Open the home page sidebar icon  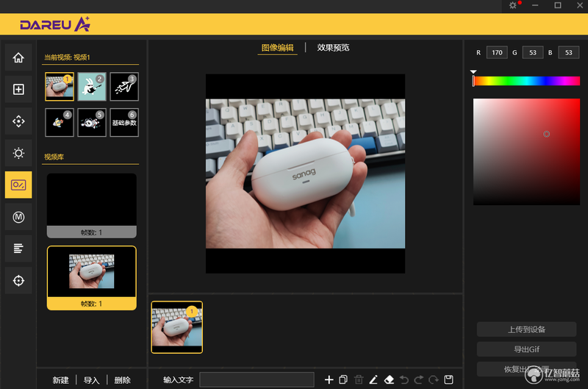click(18, 58)
